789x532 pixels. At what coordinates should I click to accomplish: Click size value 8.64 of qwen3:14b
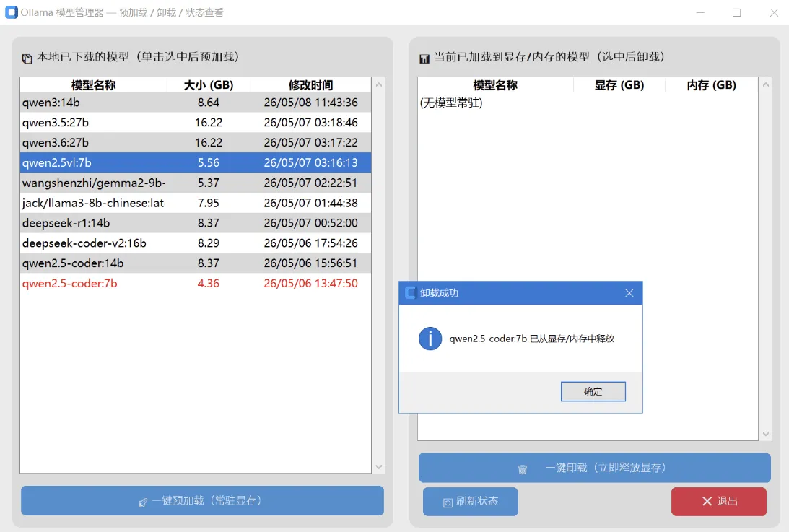209,103
